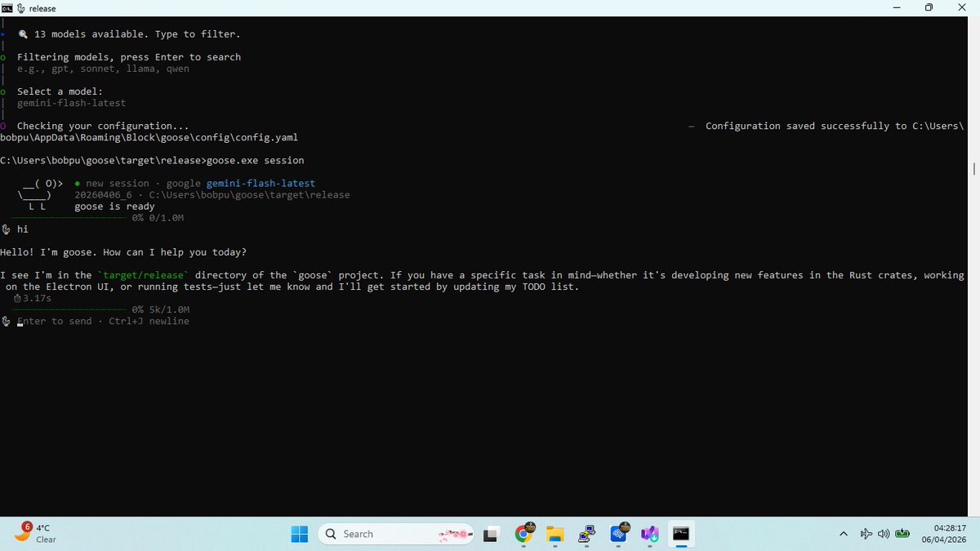Open the volume control tray icon
The image size is (980, 551).
point(884,534)
